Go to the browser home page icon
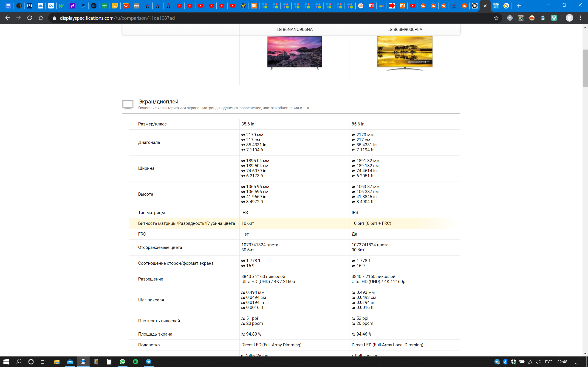The width and height of the screenshot is (588, 367). pyautogui.click(x=41, y=18)
